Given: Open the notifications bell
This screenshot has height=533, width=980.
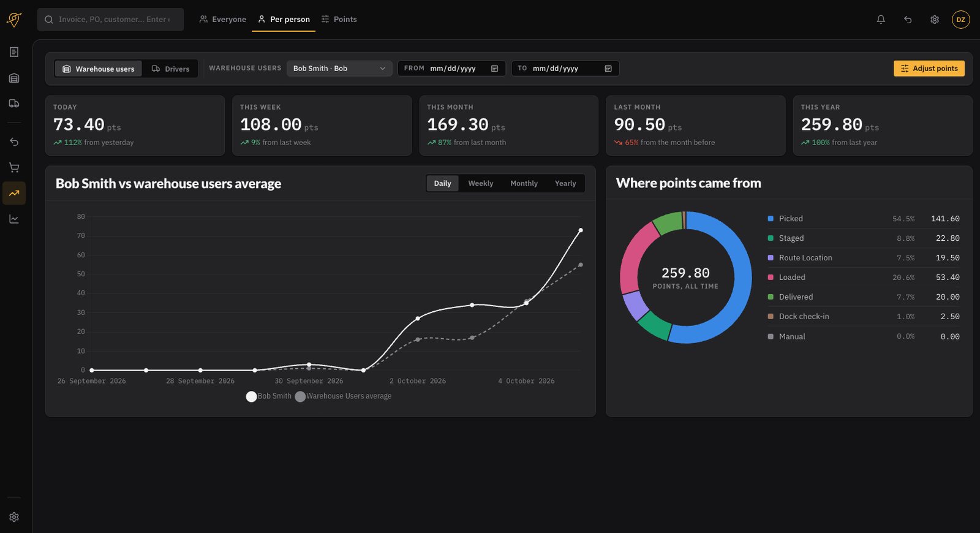Looking at the screenshot, I should tap(881, 20).
